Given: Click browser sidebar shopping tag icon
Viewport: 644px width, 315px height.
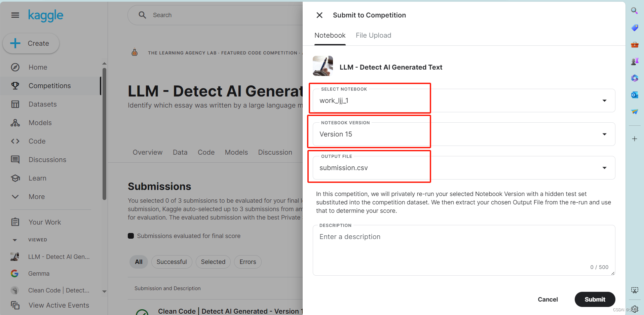Looking at the screenshot, I should click(635, 28).
